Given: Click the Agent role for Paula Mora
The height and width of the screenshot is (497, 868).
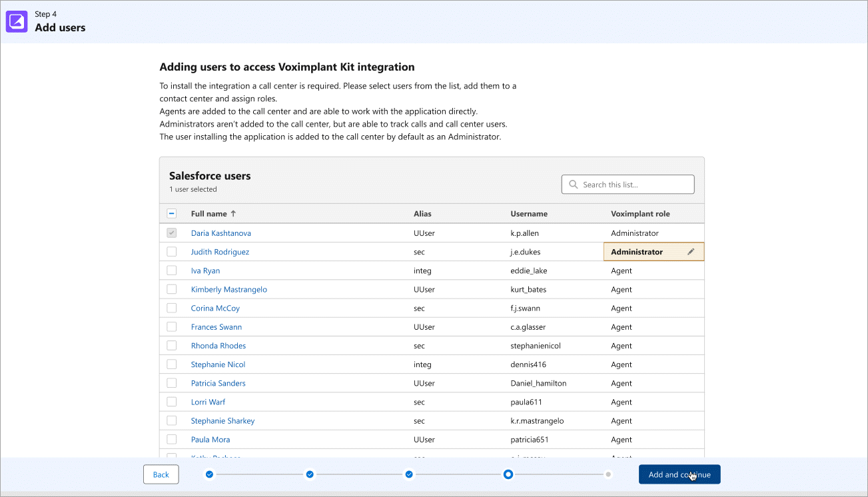Looking at the screenshot, I should click(x=622, y=439).
